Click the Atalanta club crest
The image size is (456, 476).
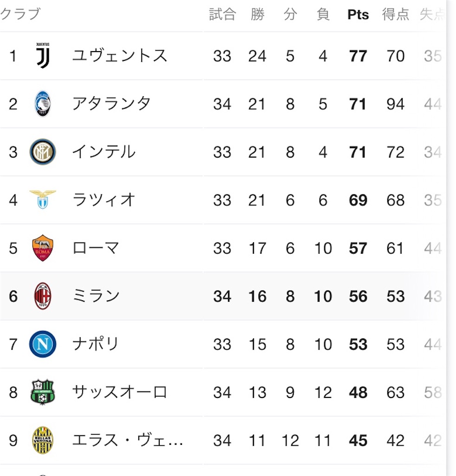coord(43,104)
